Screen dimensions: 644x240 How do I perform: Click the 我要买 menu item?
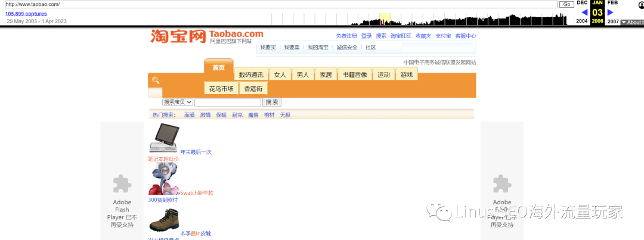point(268,48)
